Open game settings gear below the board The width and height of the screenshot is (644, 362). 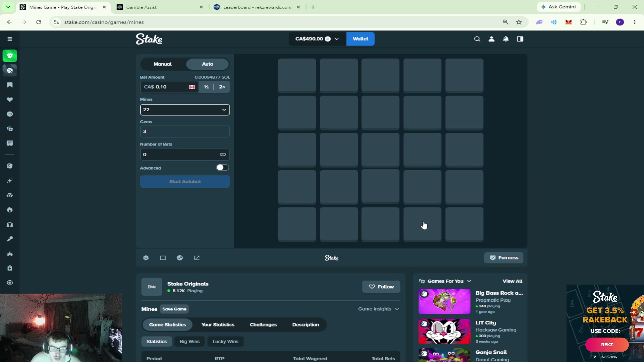[x=146, y=258]
